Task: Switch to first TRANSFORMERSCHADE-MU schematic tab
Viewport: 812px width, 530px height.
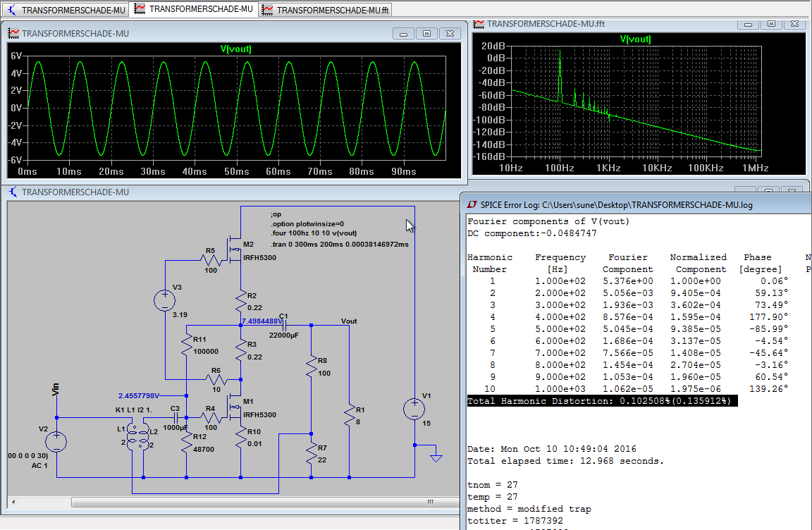Action: [66, 10]
